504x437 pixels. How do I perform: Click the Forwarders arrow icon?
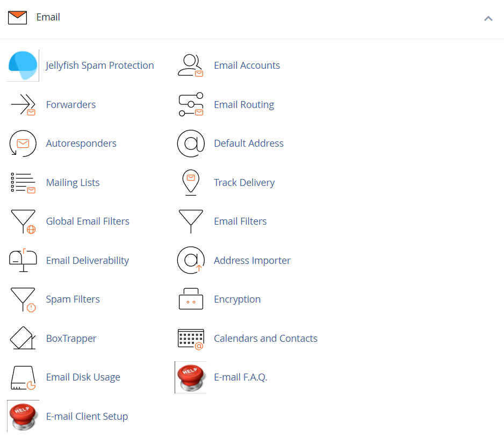(x=23, y=105)
